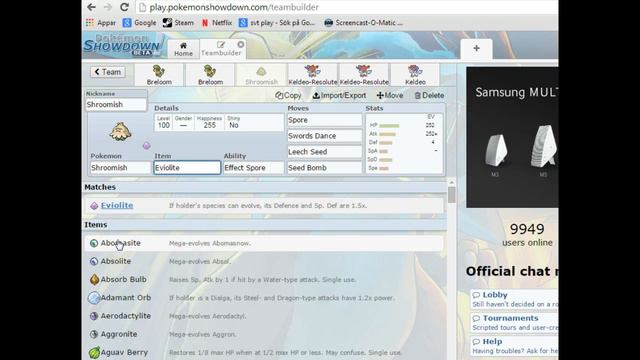The width and height of the screenshot is (640, 360).
Task: Click the Samsung advertisement banner
Action: (512, 138)
